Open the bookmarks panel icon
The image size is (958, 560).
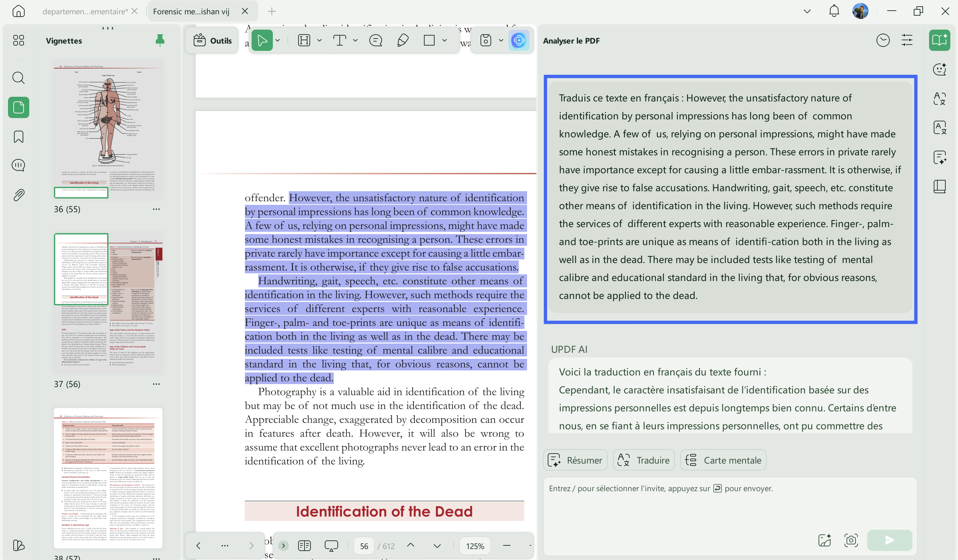18,137
